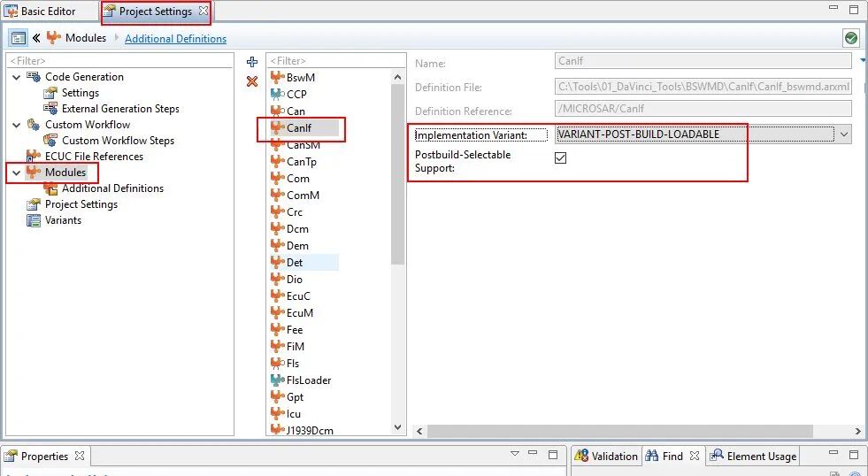Close the Properties view tab
Screen dimensions: 868x476
tap(80, 456)
